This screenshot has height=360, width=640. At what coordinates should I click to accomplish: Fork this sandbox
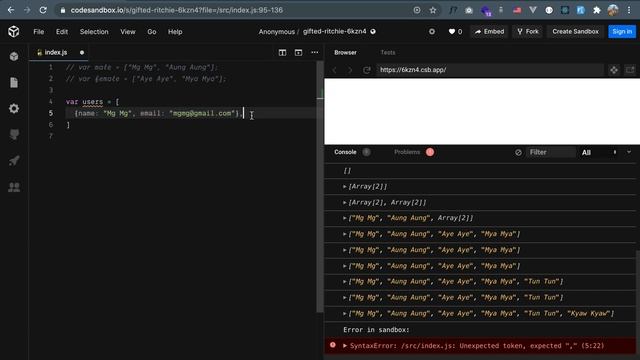527,31
